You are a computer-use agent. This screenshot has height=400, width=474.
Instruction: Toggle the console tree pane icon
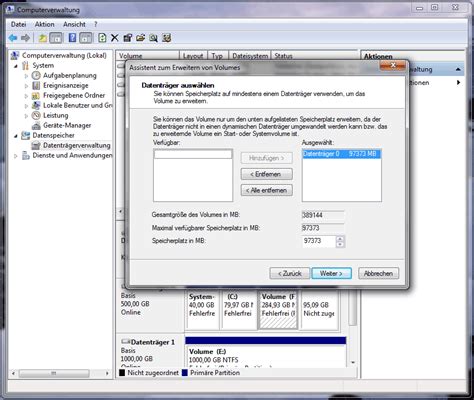pos(56,38)
